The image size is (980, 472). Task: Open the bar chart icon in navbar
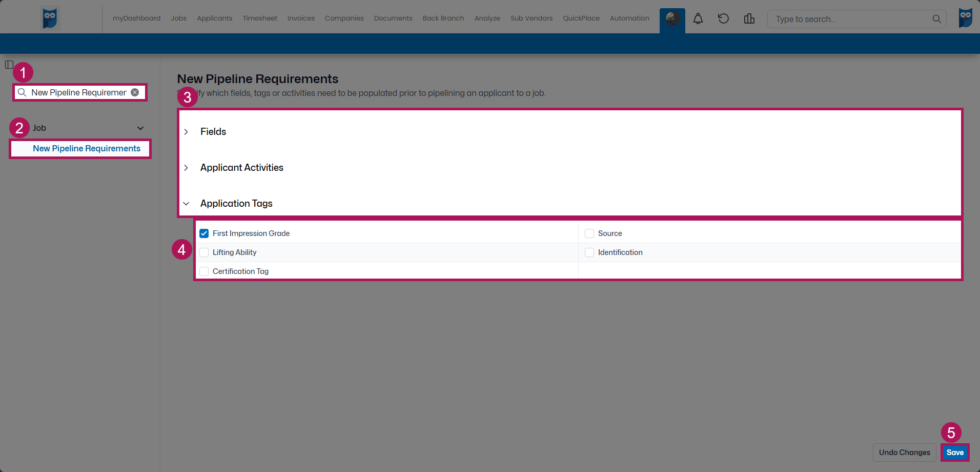click(x=749, y=19)
